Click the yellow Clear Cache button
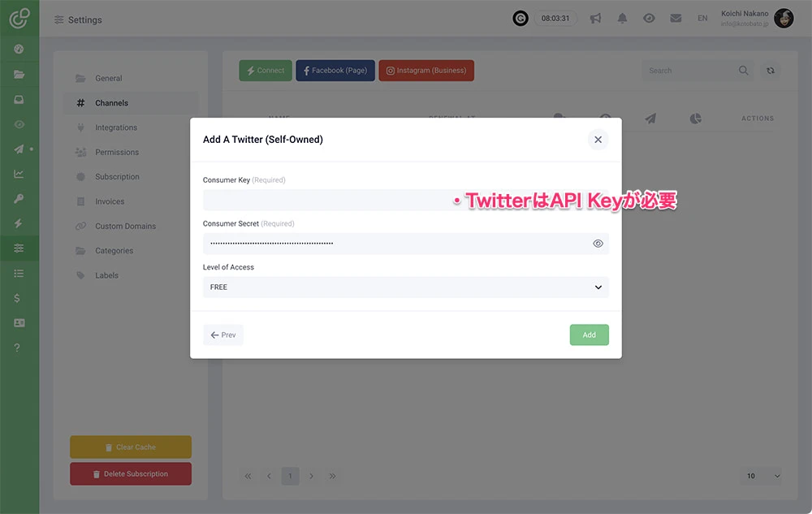Screen dimensions: 812x514 131,447
